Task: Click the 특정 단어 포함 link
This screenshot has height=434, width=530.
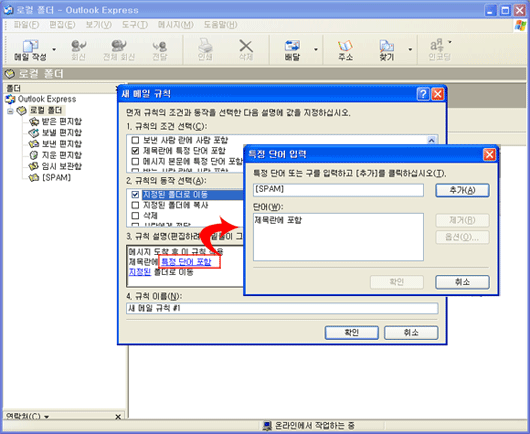Action: point(186,262)
